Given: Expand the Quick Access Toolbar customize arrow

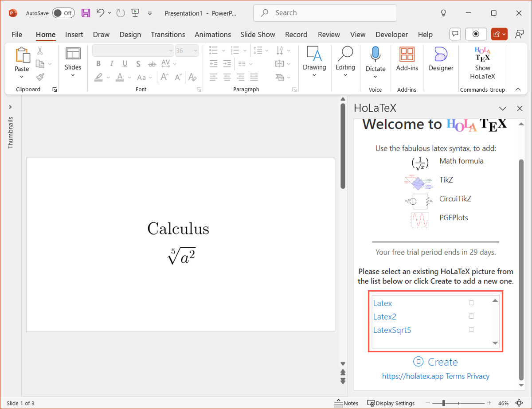Looking at the screenshot, I should coord(150,13).
